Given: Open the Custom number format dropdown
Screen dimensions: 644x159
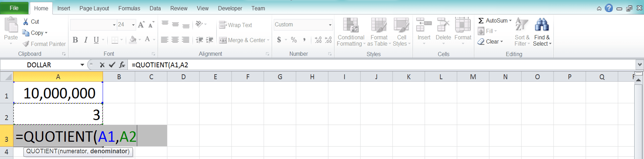Looking at the screenshot, I should [x=330, y=25].
